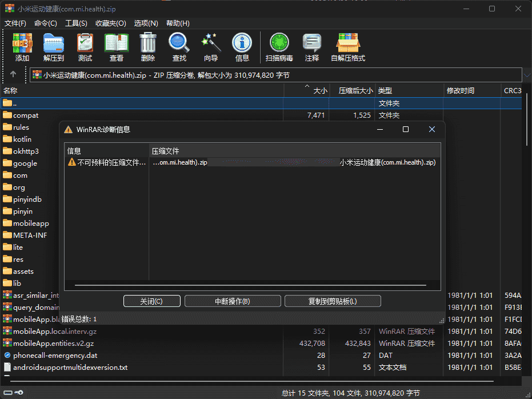Click the diagnostic dialog horizontal scrollbar
532x399 pixels.
[250, 284]
